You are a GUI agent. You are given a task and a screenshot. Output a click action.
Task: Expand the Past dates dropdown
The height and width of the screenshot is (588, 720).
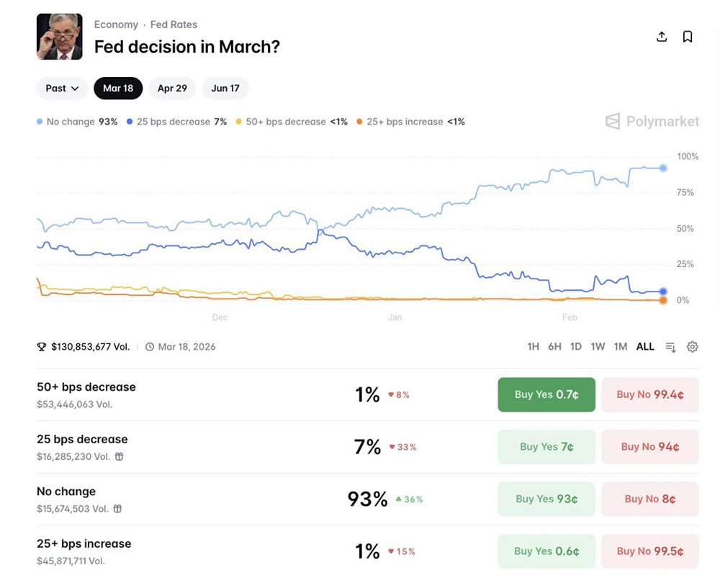[x=62, y=89]
